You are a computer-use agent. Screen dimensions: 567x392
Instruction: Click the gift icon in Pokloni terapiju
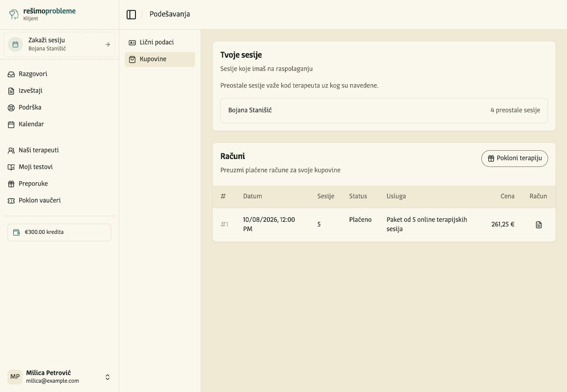tap(491, 159)
